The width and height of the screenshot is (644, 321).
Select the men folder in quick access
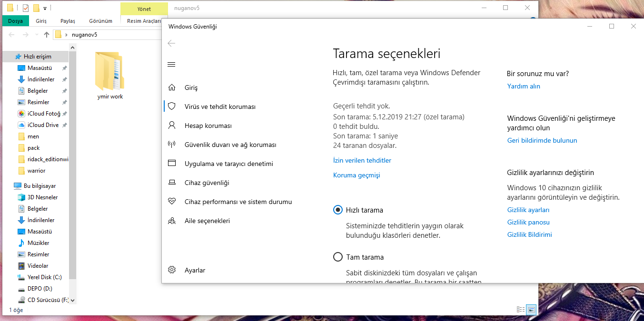[33, 136]
